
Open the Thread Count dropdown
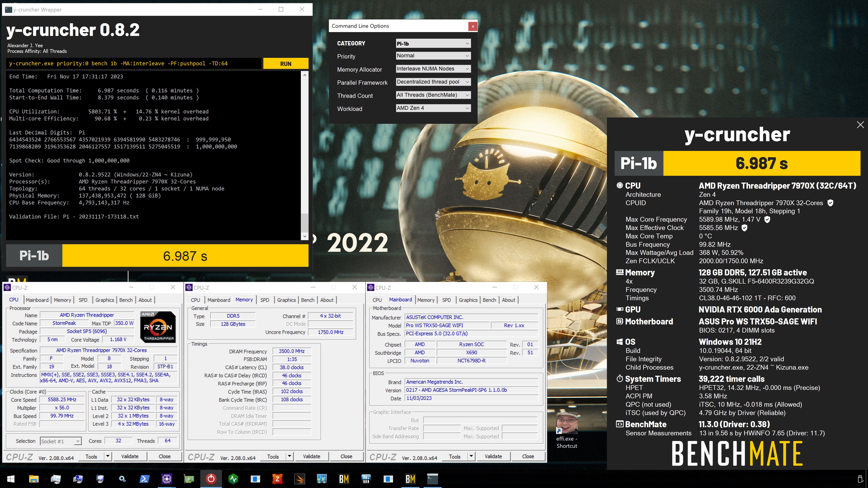(x=433, y=95)
